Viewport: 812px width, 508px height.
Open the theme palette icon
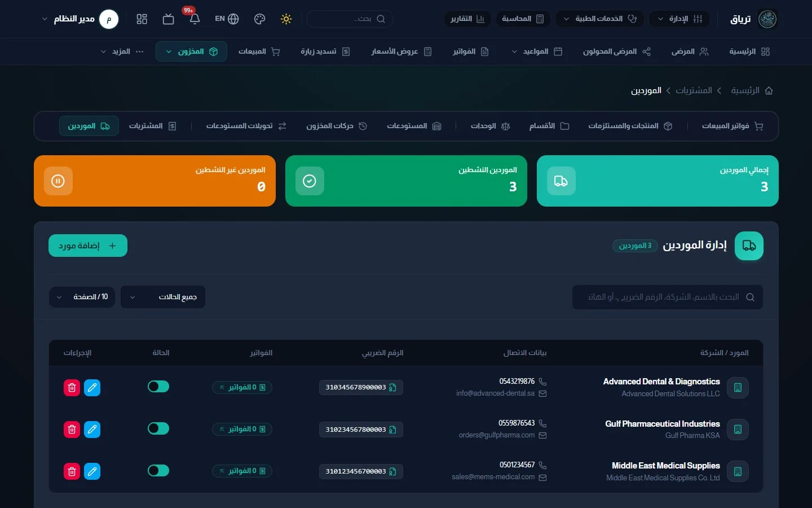coord(259,19)
